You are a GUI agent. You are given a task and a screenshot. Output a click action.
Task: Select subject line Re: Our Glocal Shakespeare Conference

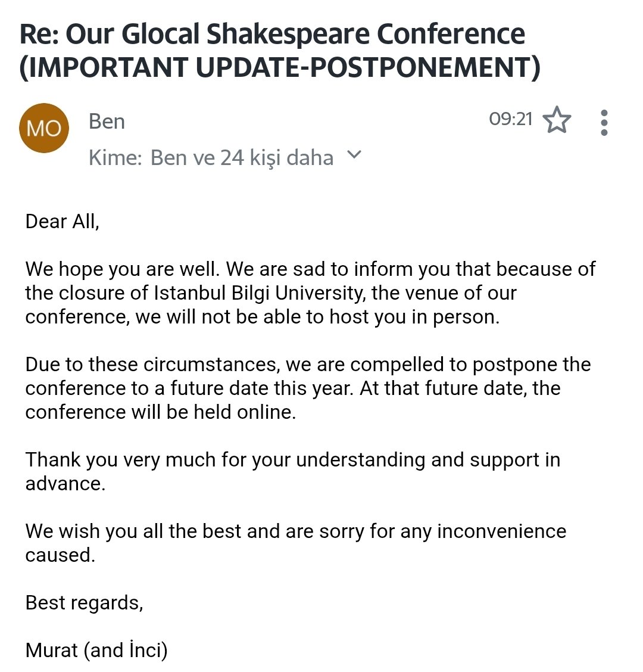click(272, 34)
